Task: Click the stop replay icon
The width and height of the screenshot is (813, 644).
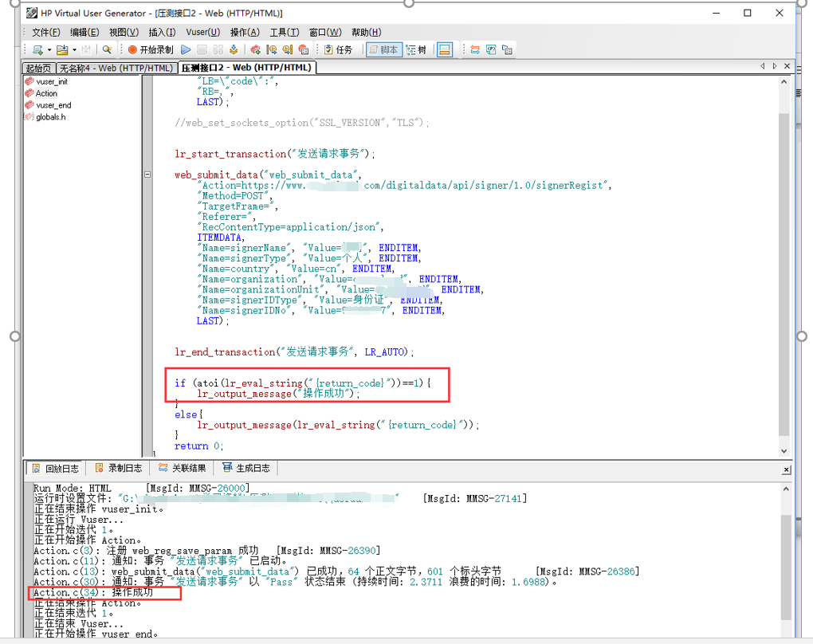Action: [x=202, y=49]
